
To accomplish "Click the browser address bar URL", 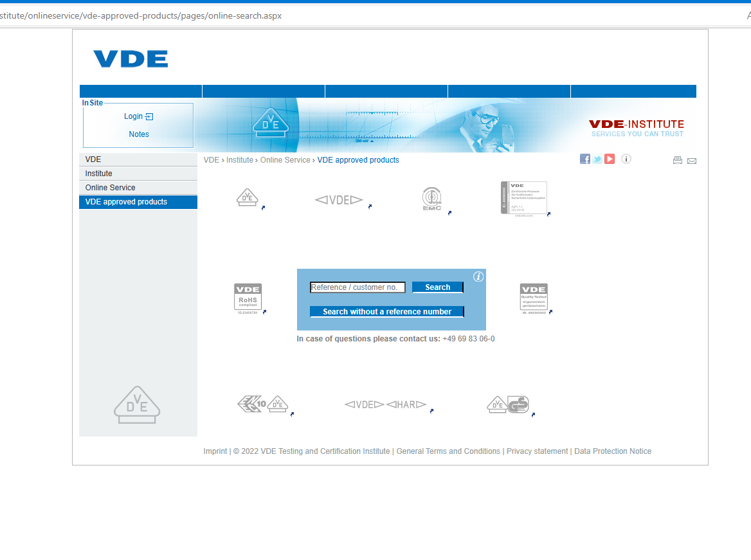I will click(141, 16).
